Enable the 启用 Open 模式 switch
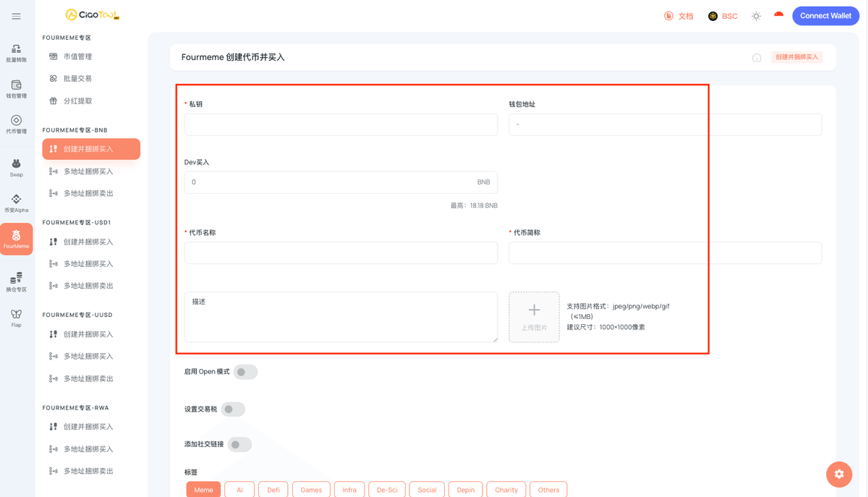Viewport: 868px width, 497px height. tap(245, 372)
